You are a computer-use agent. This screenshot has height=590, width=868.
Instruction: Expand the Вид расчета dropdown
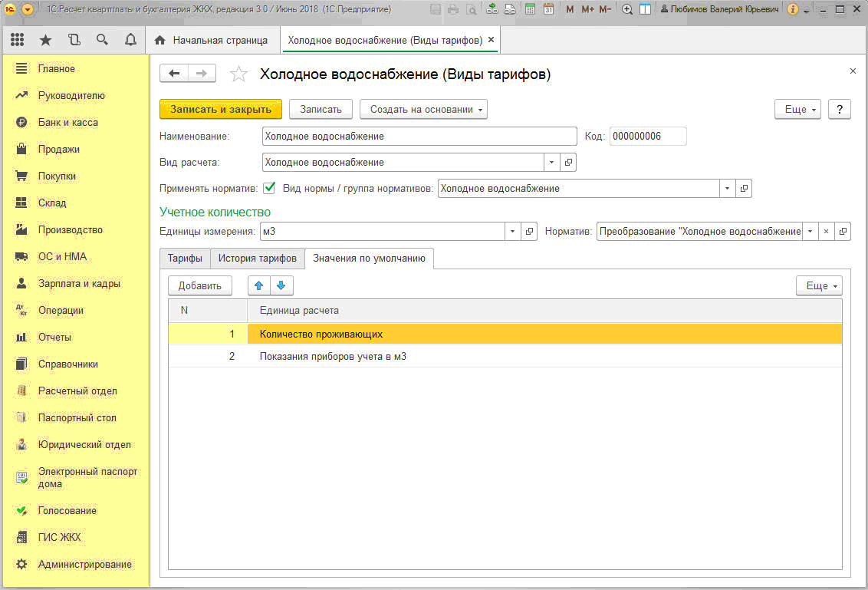coord(551,163)
